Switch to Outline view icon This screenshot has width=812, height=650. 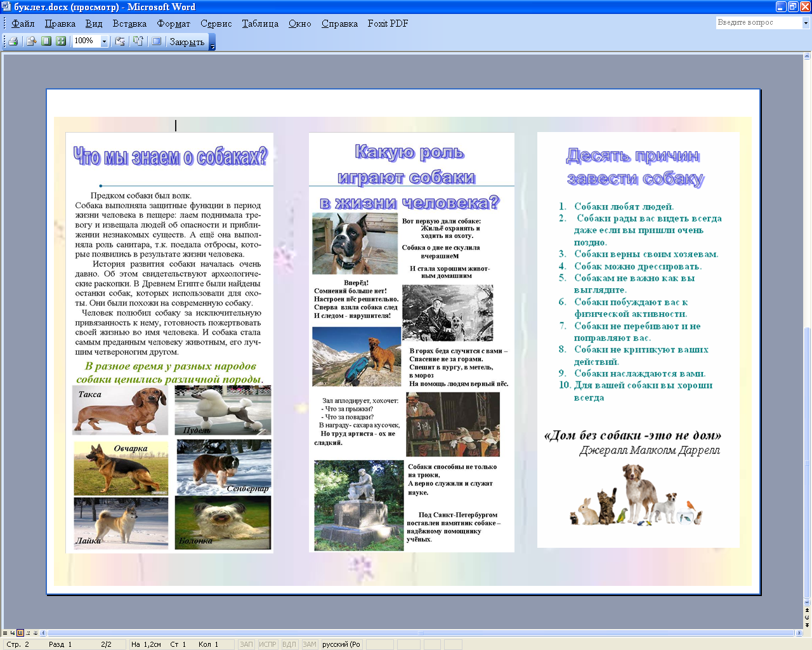[x=28, y=633]
